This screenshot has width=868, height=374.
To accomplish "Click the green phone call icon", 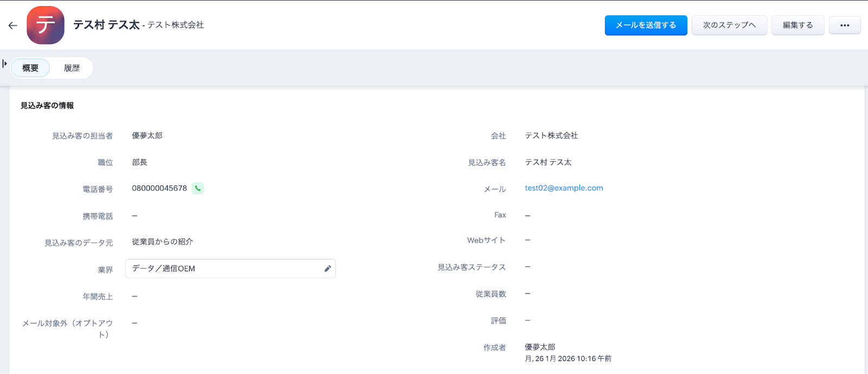I will click(x=198, y=188).
